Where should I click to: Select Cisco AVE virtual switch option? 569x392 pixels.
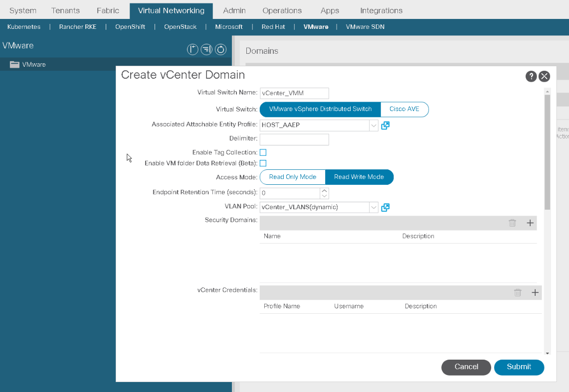[x=404, y=109]
